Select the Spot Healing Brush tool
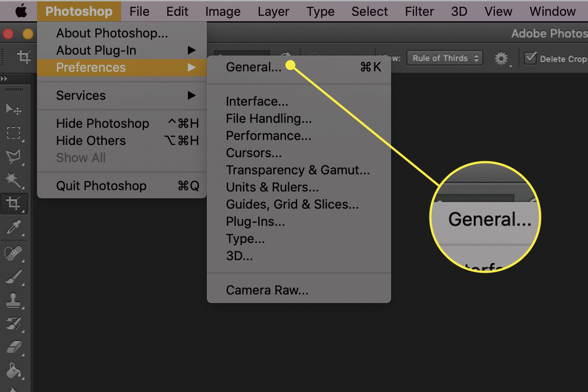 point(14,253)
